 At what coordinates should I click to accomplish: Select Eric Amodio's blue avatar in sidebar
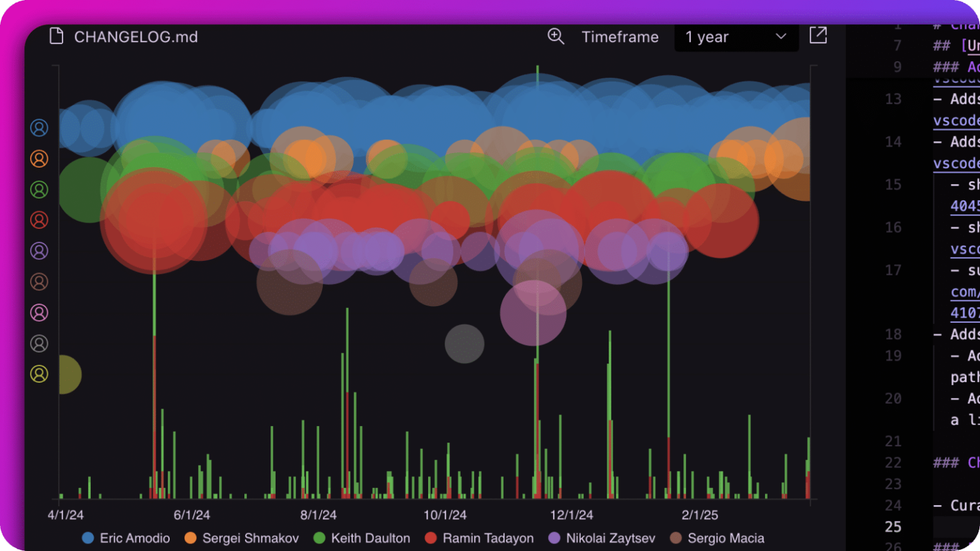[x=39, y=128]
